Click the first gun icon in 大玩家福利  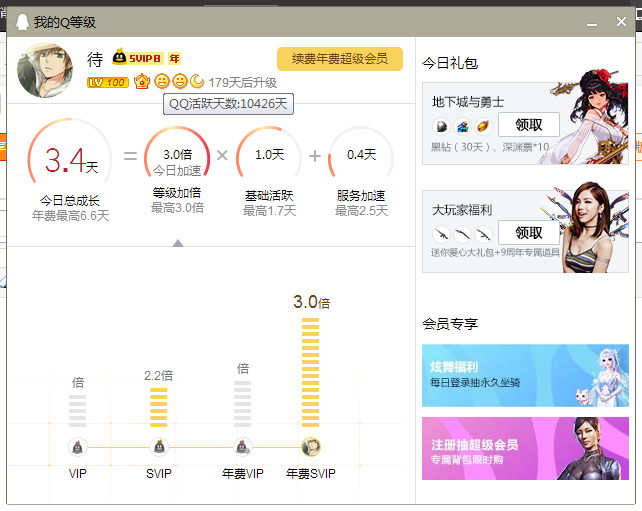coord(441,235)
